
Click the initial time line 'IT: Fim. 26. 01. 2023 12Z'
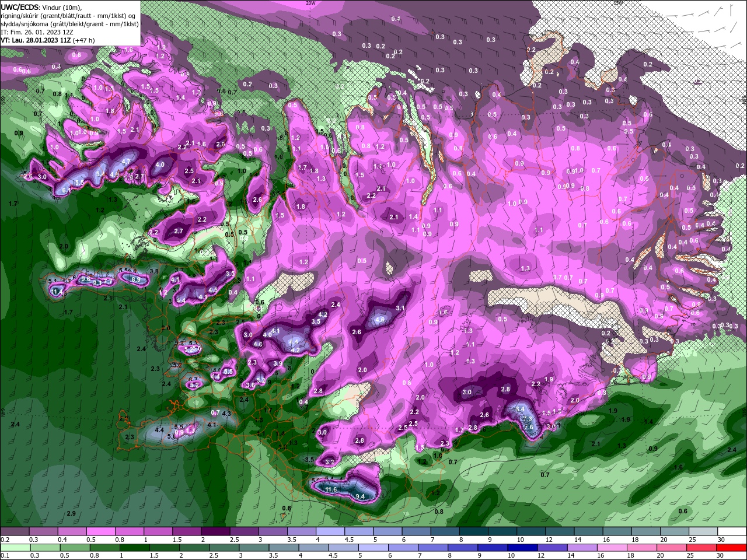point(37,32)
